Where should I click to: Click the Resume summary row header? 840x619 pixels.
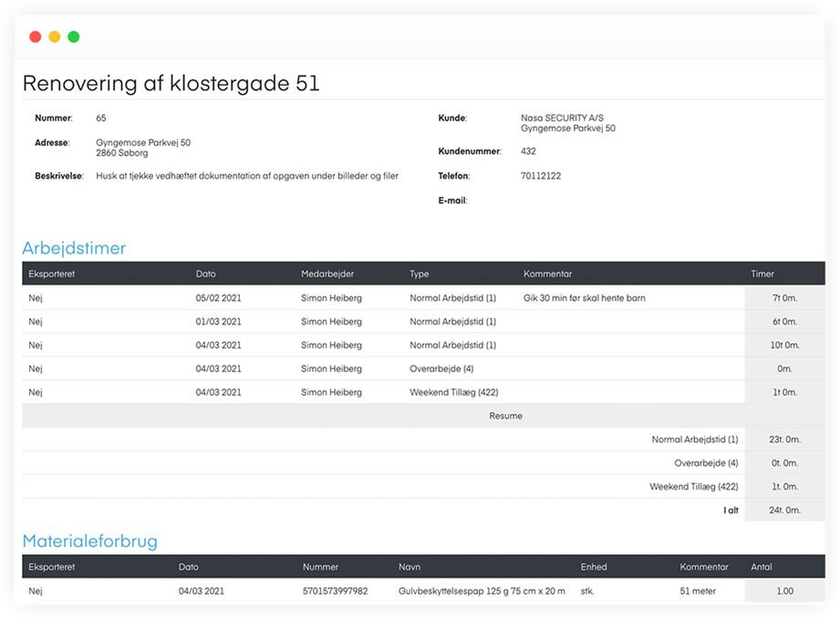[x=505, y=416]
